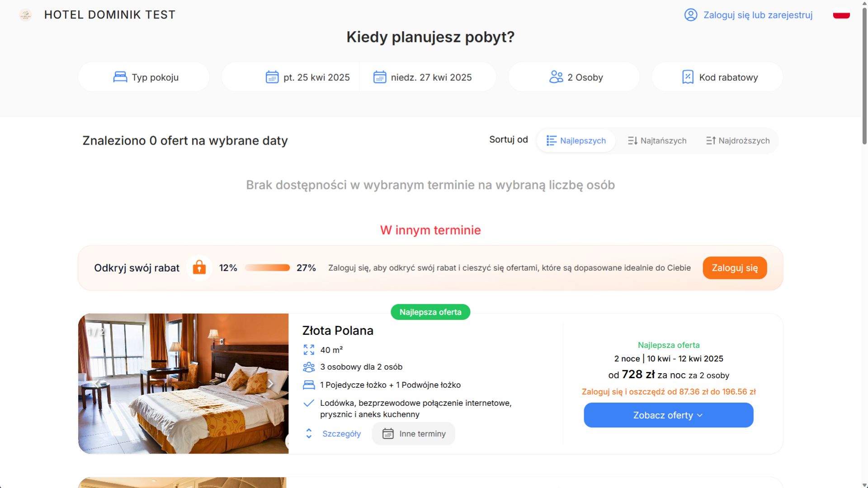Image resolution: width=868 pixels, height=488 pixels.
Task: Click the calendar icon on Inne terminy button
Action: pos(388,433)
